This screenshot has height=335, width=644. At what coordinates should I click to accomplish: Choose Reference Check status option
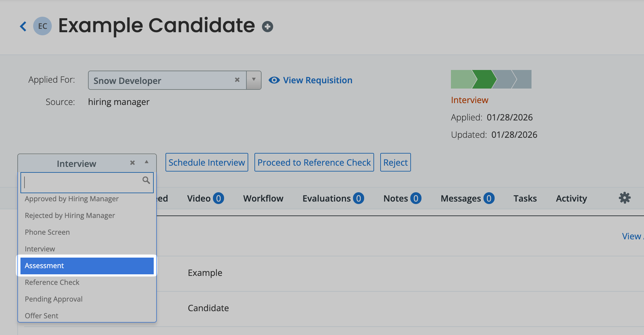52,282
